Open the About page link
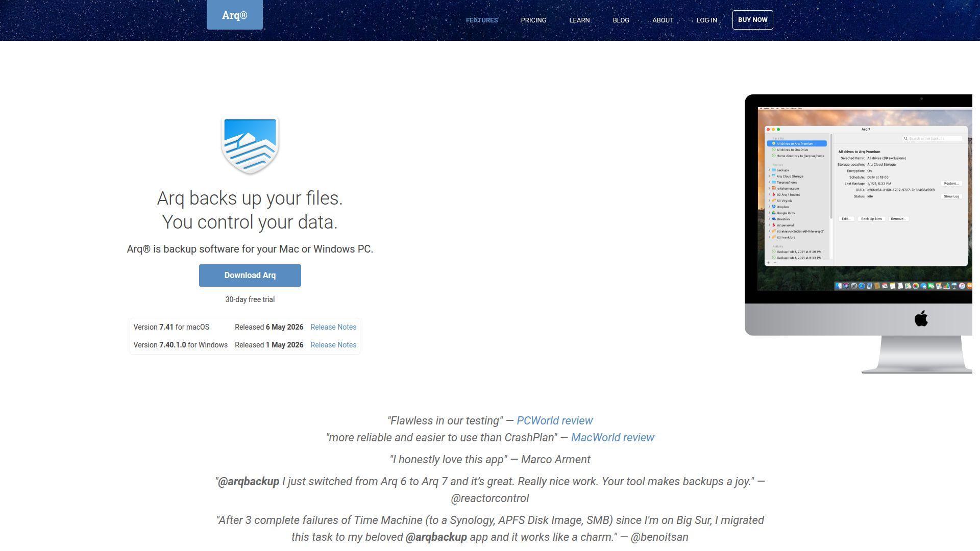This screenshot has width=980, height=551. coord(663,20)
